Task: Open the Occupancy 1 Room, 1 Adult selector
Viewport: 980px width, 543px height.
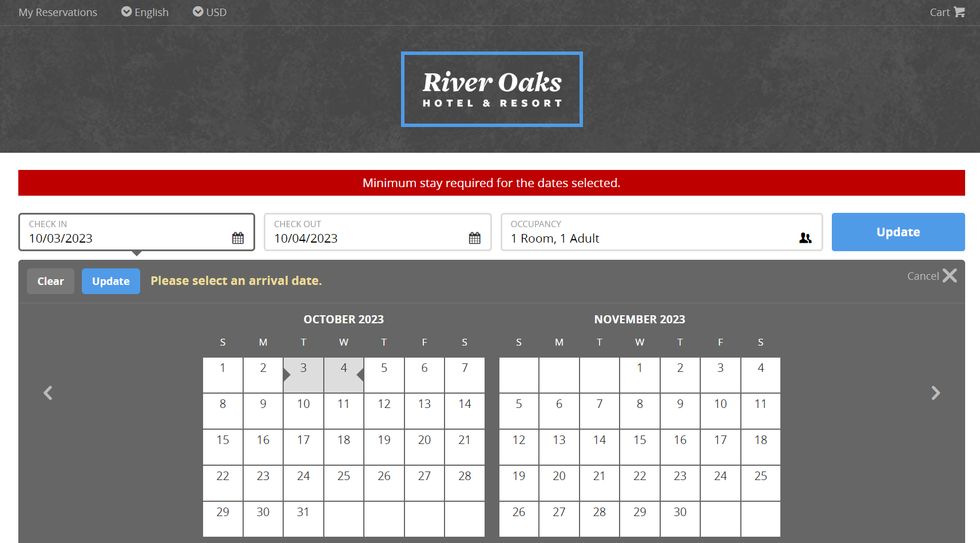Action: [661, 232]
